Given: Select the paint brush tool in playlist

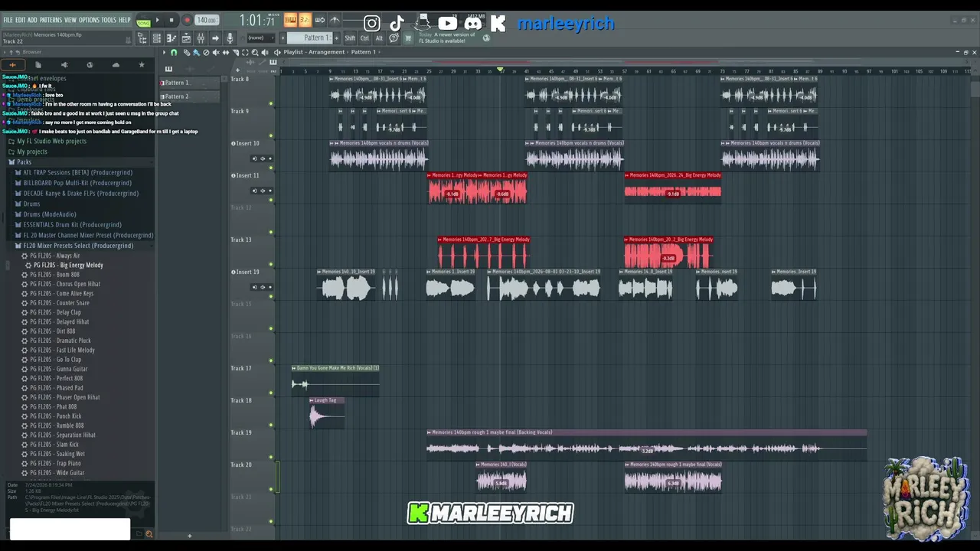Looking at the screenshot, I should pyautogui.click(x=196, y=52).
